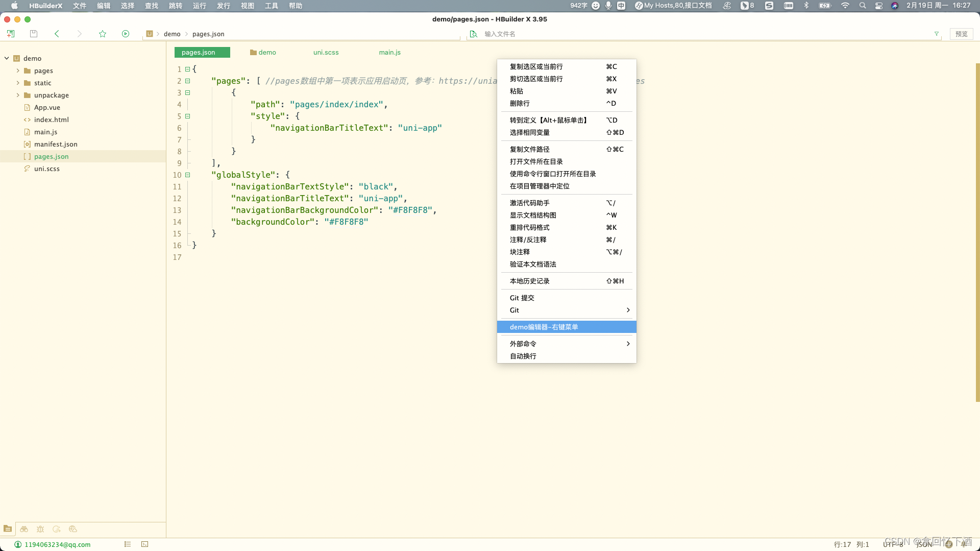Click the UTF-8 encoding in status bar
Viewport: 980px width, 551px height.
tap(893, 544)
